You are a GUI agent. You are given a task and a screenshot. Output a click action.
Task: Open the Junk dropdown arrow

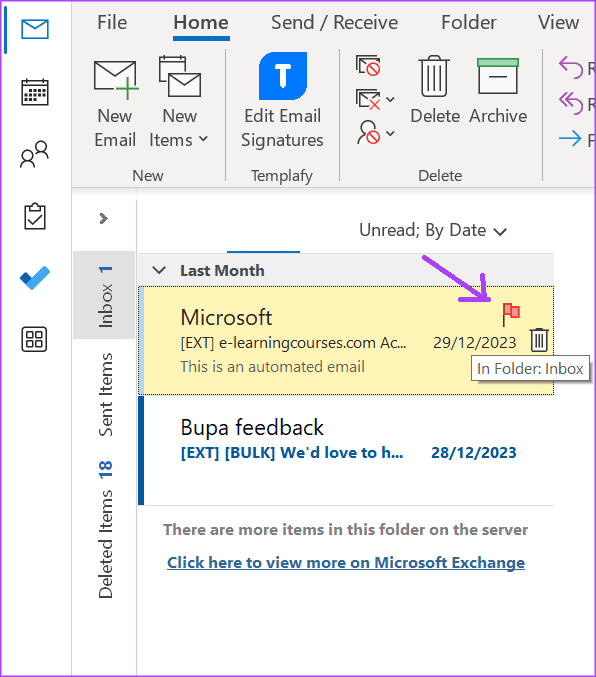coord(390,133)
